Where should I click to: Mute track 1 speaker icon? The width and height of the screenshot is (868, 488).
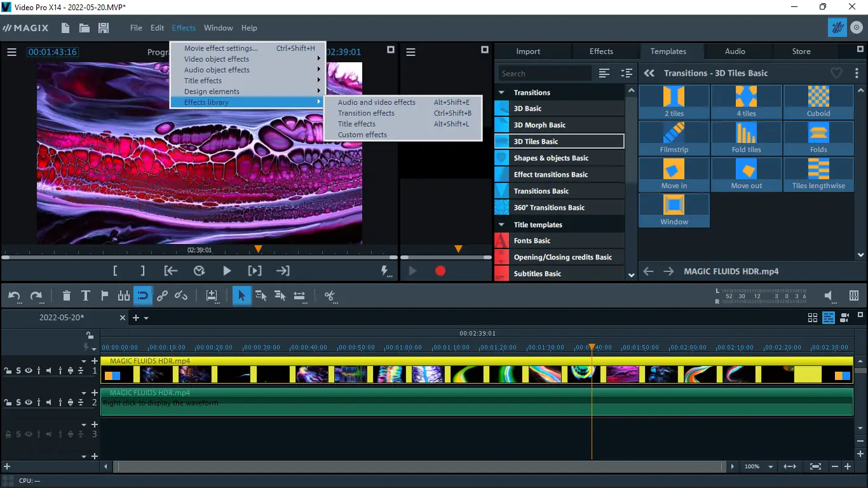(50, 370)
